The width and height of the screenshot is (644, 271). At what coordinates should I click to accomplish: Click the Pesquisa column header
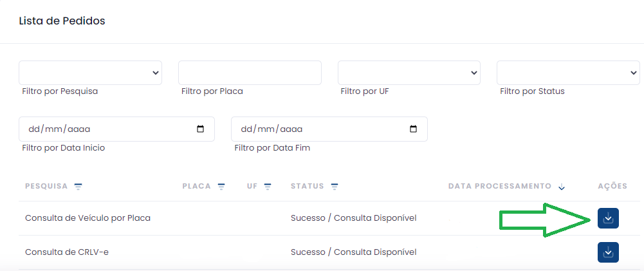[46, 187]
